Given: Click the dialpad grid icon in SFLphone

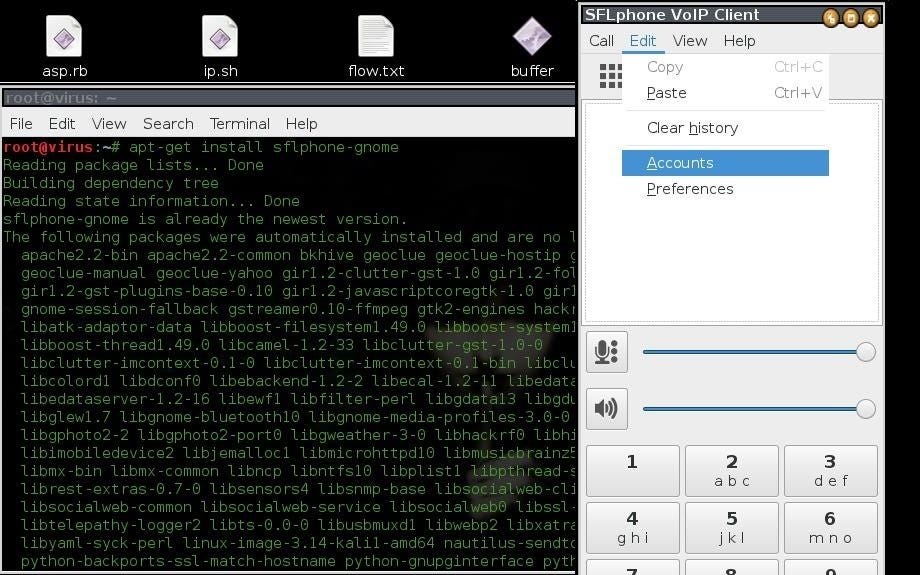Looking at the screenshot, I should click(610, 76).
